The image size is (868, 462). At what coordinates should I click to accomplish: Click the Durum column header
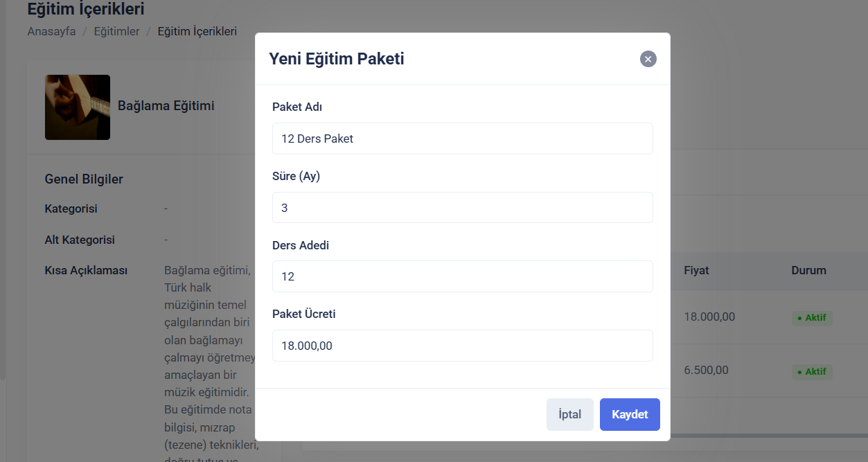pos(808,270)
